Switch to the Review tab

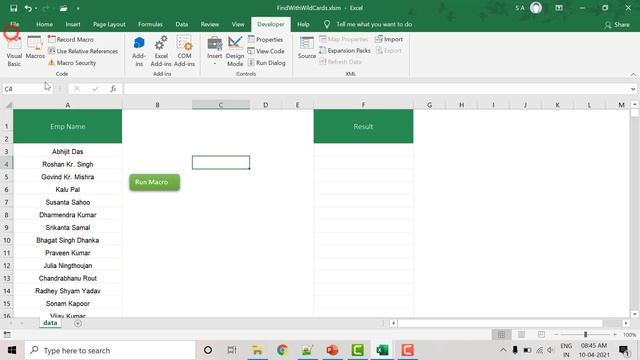[x=210, y=24]
